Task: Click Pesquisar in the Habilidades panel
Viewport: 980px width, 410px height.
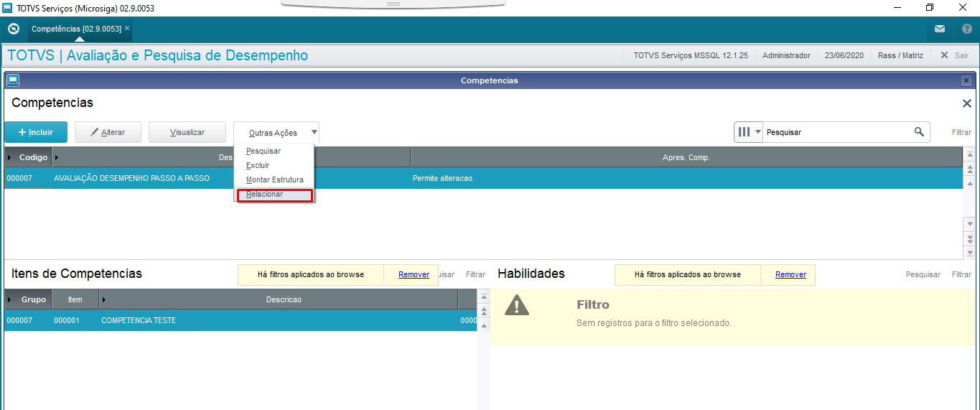Action: [923, 274]
